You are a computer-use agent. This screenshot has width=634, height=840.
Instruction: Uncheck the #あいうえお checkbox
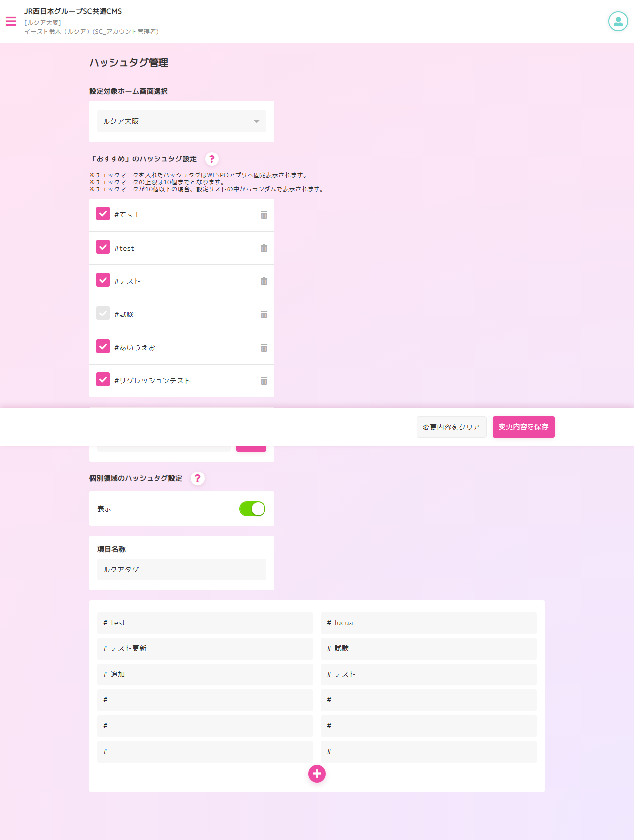point(103,346)
